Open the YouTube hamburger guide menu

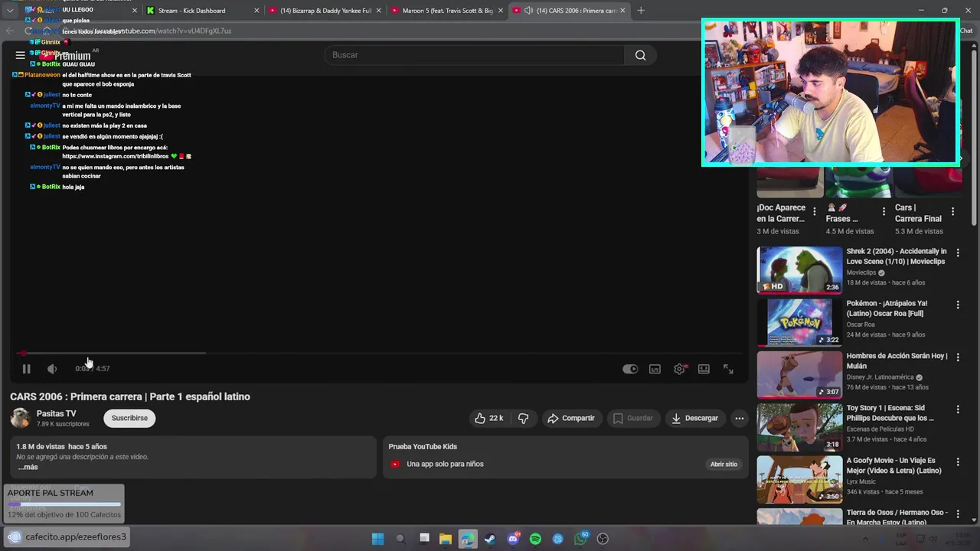[21, 55]
